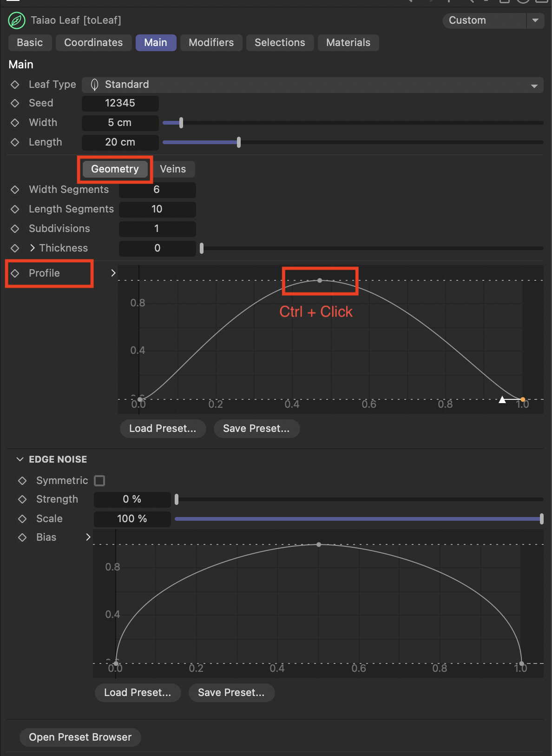Click the Edge Noise Strength slider handle
The height and width of the screenshot is (756, 552).
[177, 499]
